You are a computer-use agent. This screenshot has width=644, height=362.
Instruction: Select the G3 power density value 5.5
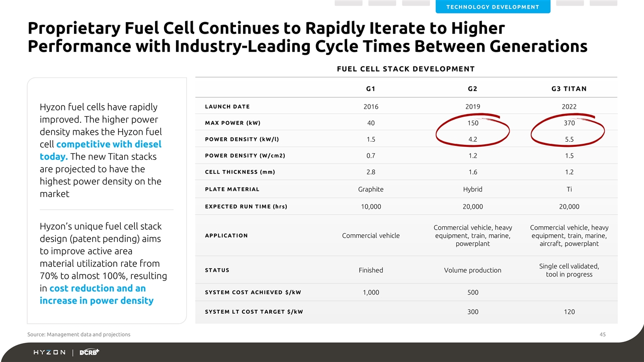(569, 140)
